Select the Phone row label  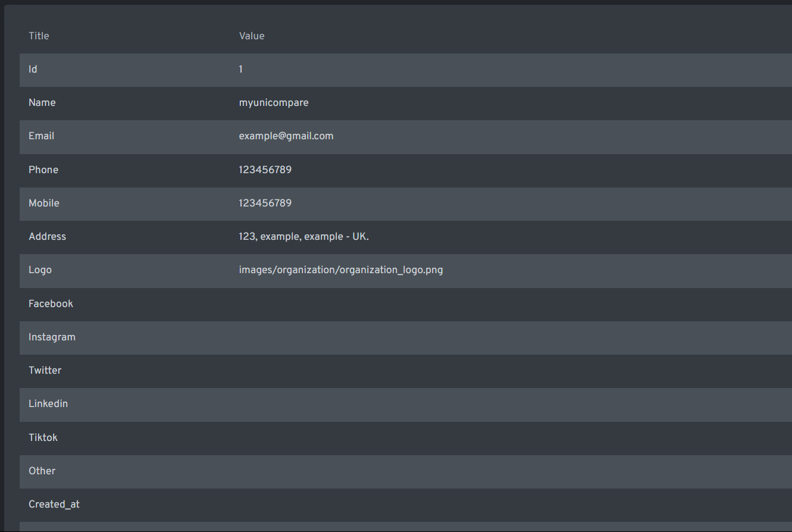click(x=43, y=170)
